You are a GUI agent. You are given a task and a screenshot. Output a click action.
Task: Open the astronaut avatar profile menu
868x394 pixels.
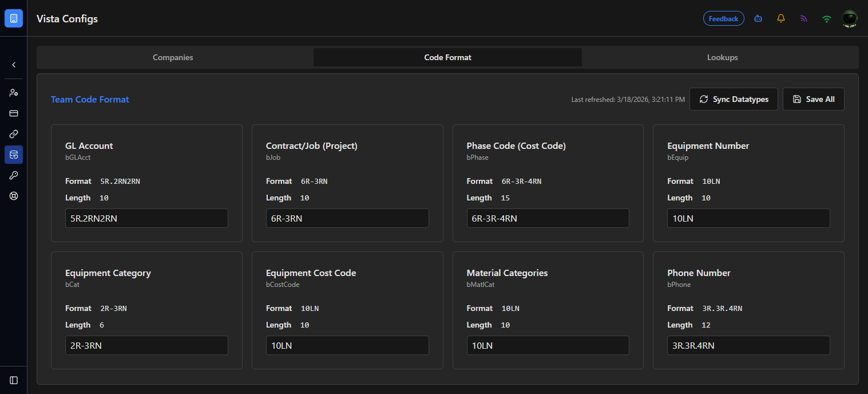pyautogui.click(x=850, y=18)
